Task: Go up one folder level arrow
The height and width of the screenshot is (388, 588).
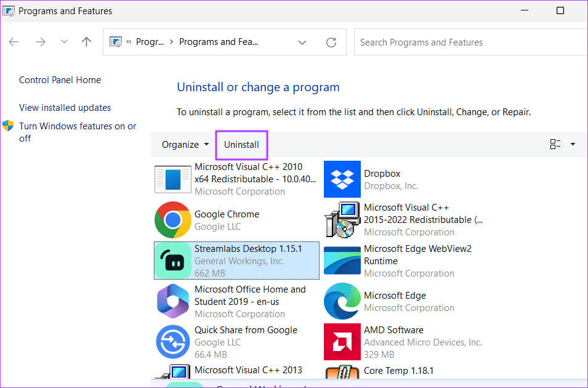Action: tap(87, 42)
